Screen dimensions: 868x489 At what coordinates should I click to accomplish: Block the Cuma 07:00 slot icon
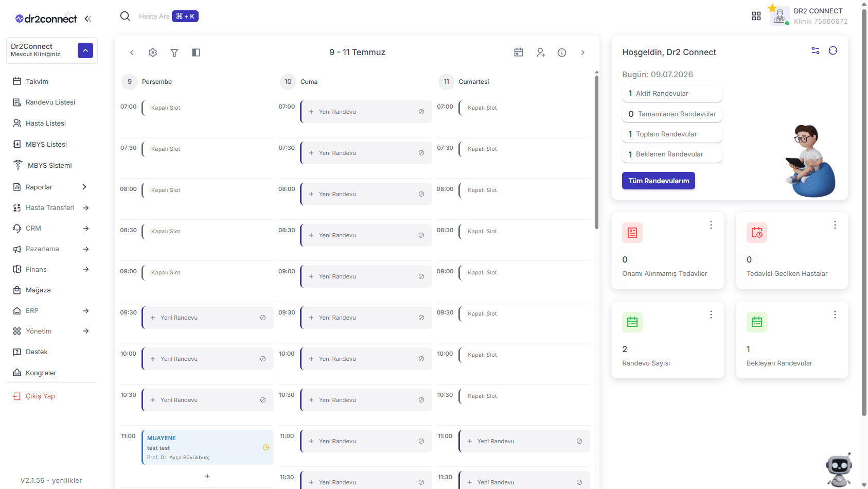pos(421,112)
